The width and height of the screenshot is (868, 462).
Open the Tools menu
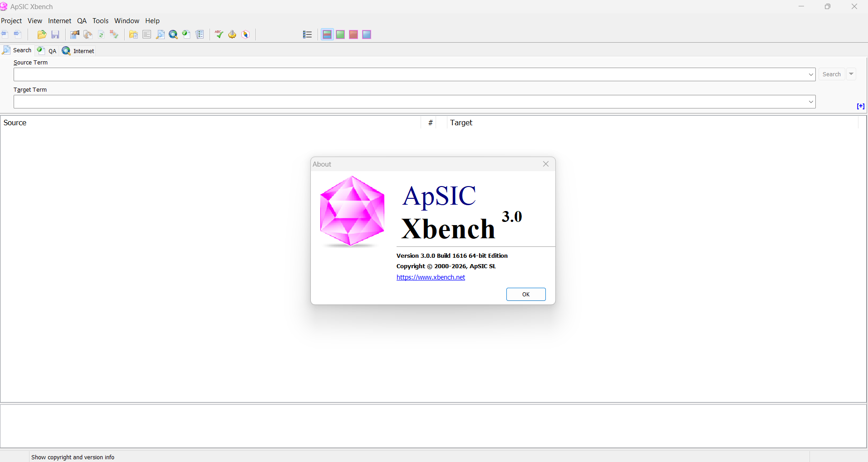pos(101,21)
